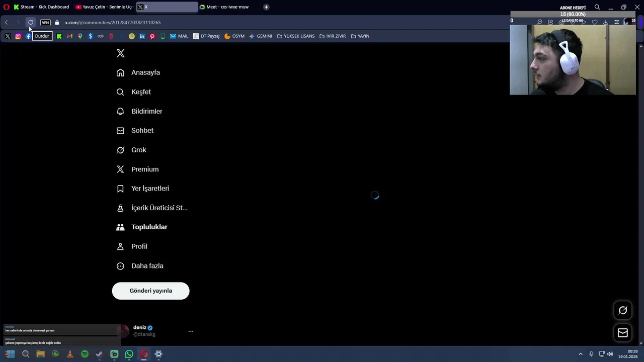Launch VLC from the taskbar
Screen dimensions: 644x362
[70, 354]
